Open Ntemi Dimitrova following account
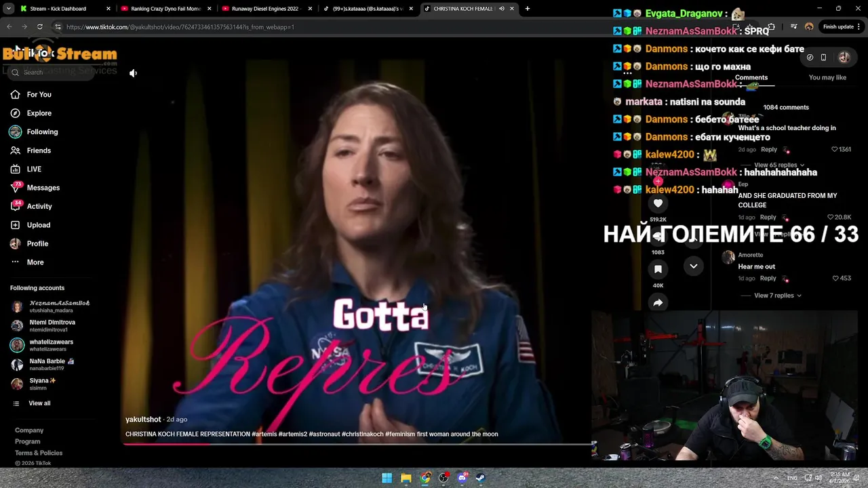Screen dimensions: 868x488 point(43,325)
